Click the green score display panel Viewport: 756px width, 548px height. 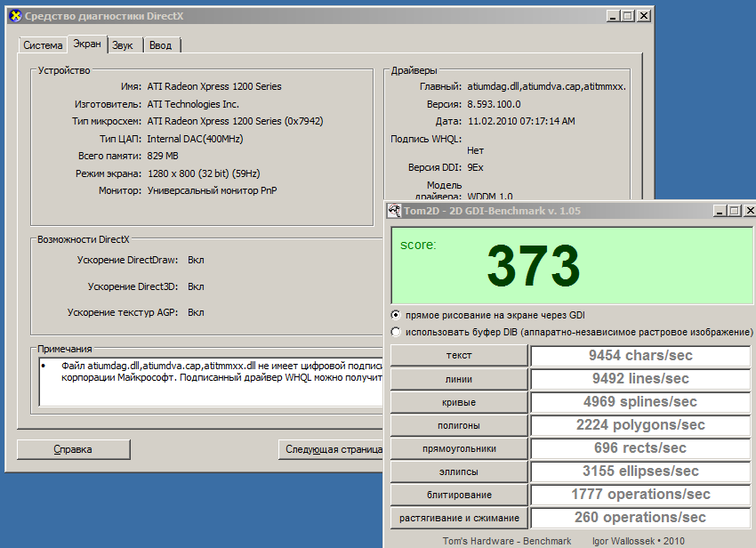tap(571, 264)
